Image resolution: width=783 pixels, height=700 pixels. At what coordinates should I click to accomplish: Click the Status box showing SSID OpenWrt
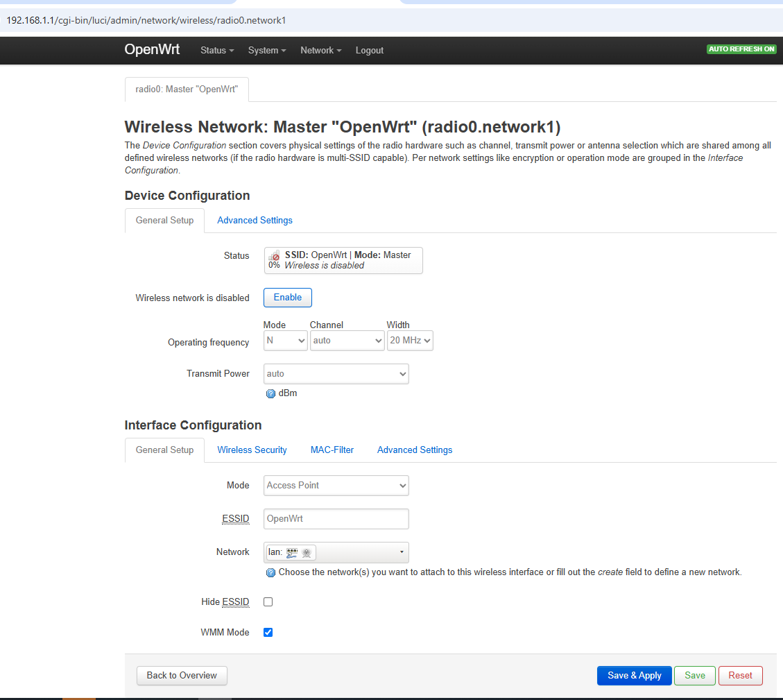[x=343, y=260]
